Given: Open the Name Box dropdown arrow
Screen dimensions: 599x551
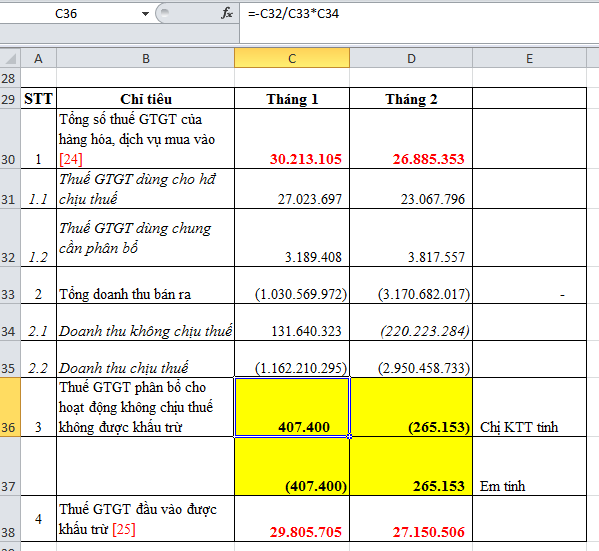Looking at the screenshot, I should 145,14.
